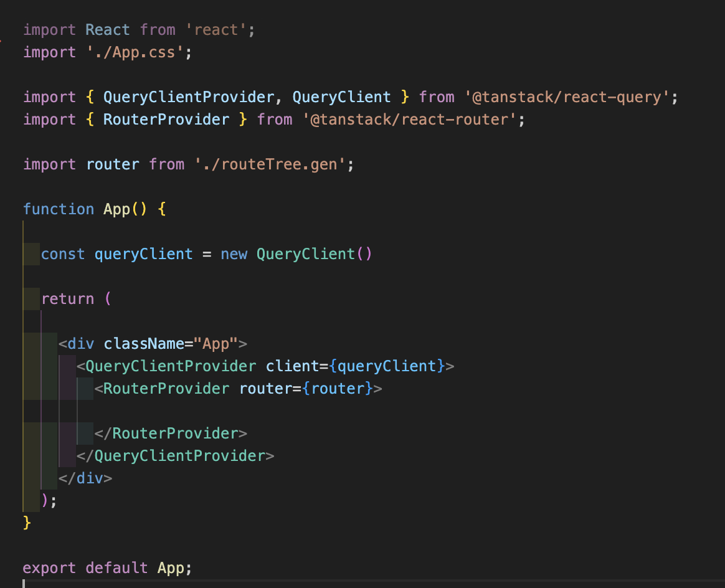Click the new keyword before QueryClient()

point(234,254)
